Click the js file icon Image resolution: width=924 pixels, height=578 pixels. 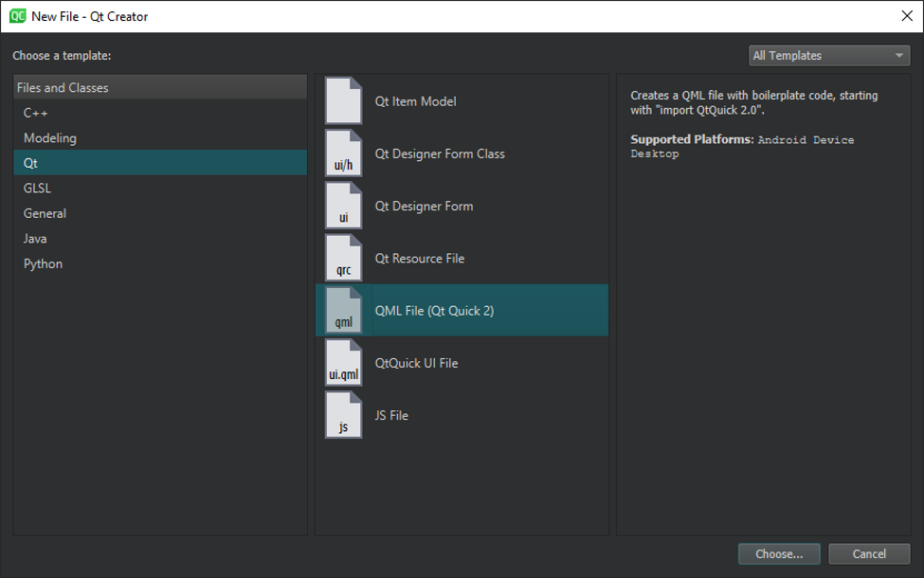tap(344, 415)
